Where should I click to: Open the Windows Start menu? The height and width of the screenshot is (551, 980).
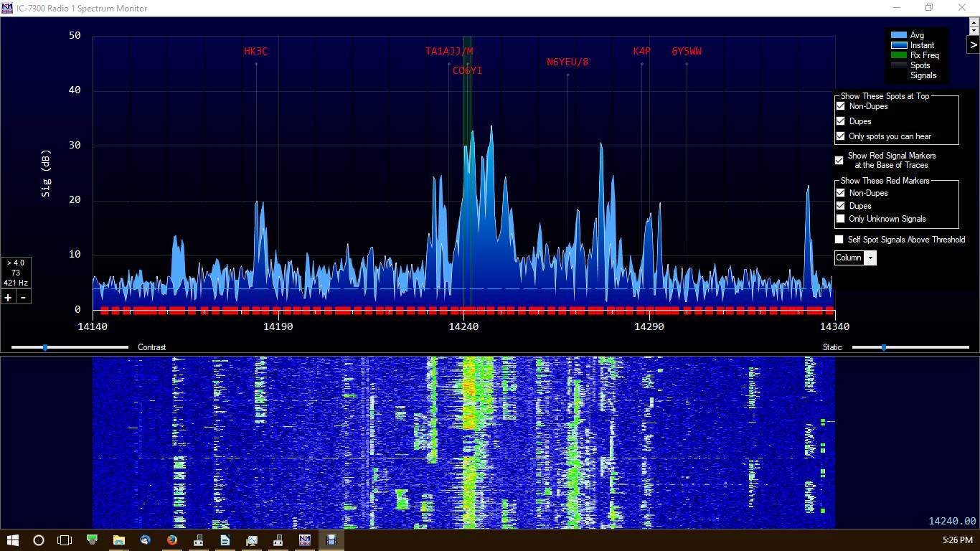click(14, 540)
